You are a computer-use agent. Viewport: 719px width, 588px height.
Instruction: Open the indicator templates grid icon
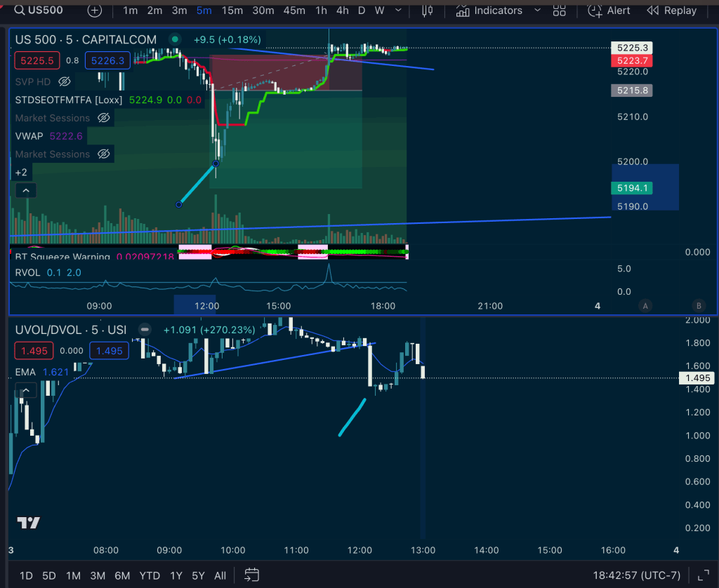point(560,11)
